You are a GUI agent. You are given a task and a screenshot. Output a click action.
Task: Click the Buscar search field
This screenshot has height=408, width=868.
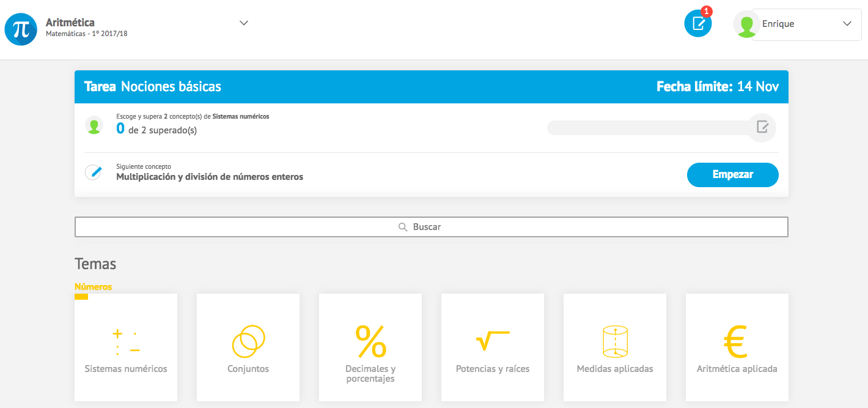[431, 227]
